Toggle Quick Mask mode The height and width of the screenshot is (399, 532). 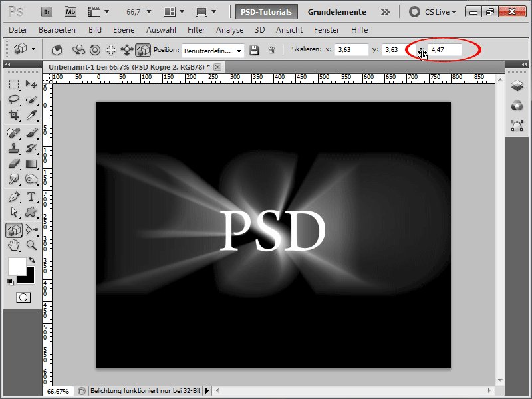point(23,297)
